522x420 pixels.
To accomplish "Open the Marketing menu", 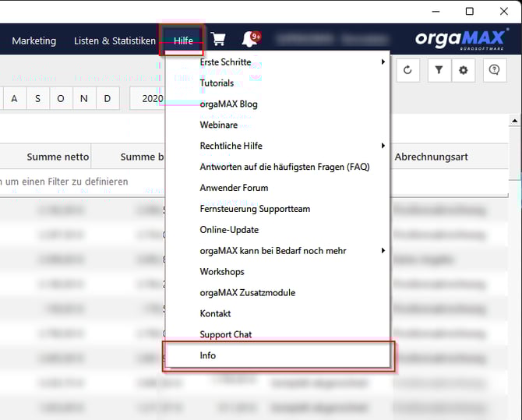I will [34, 41].
